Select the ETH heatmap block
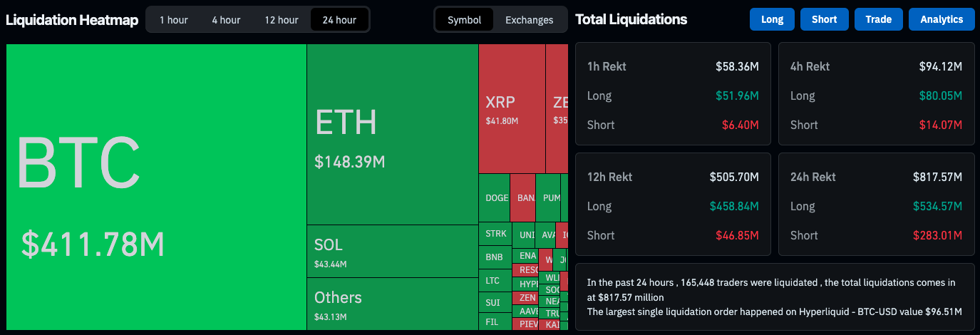Viewport: 980px width, 335px height. (x=392, y=134)
